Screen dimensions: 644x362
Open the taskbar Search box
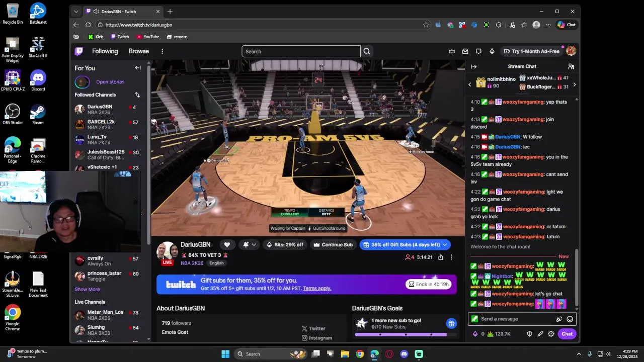point(272,354)
